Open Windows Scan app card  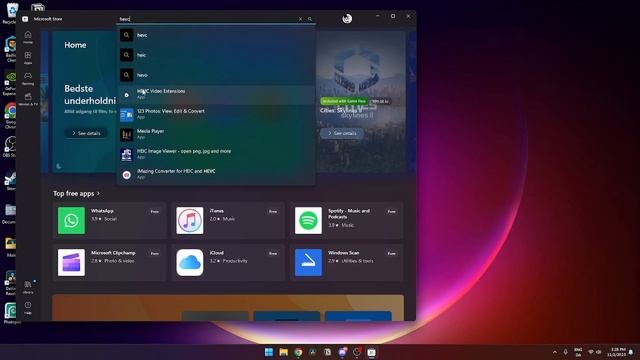tap(347, 262)
